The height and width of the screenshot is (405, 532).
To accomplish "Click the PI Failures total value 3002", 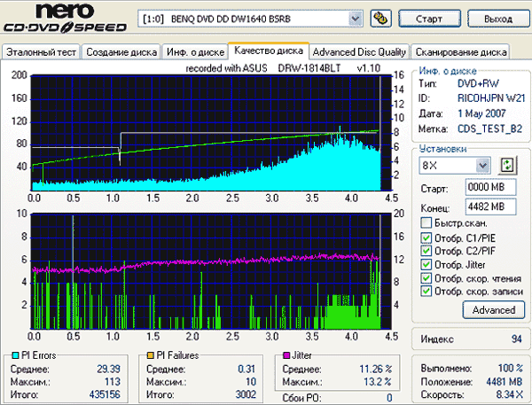I will point(246,394).
